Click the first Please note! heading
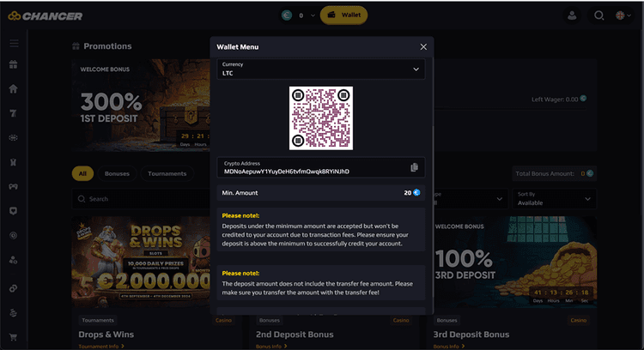Image resolution: width=644 pixels, height=350 pixels. pyautogui.click(x=240, y=215)
